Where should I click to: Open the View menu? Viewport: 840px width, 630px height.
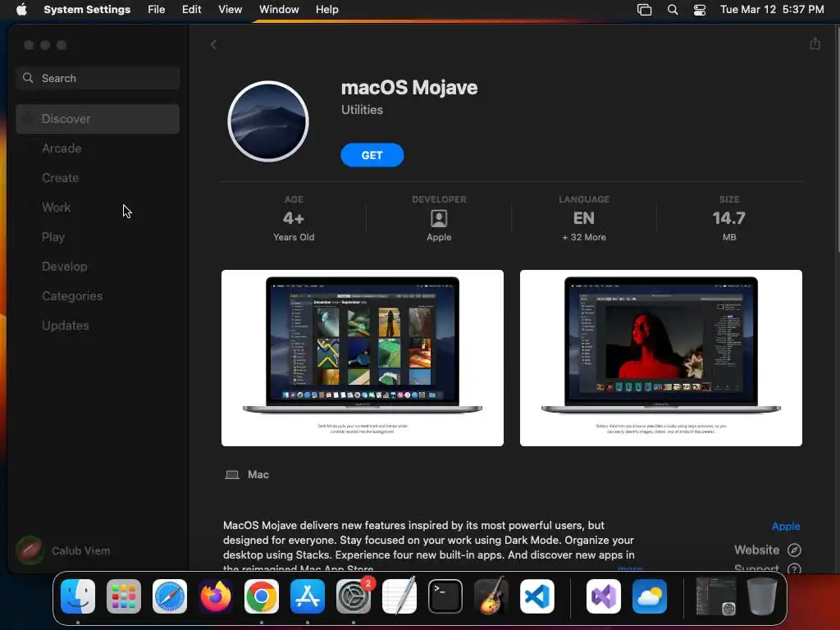(230, 10)
